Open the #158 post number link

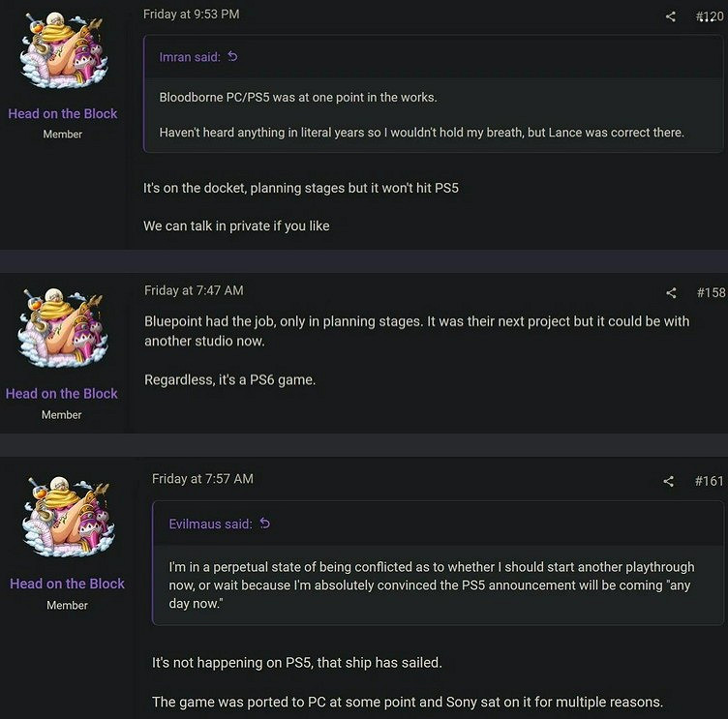(711, 293)
